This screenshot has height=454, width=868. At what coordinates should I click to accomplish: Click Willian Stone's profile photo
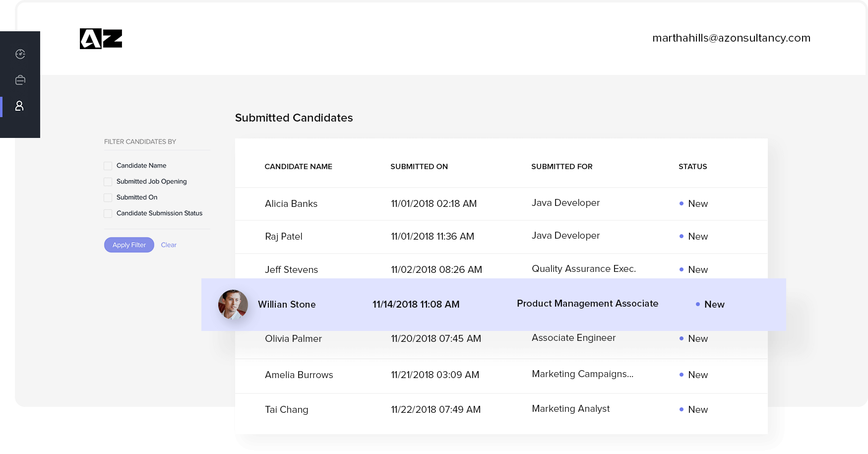pyautogui.click(x=233, y=304)
